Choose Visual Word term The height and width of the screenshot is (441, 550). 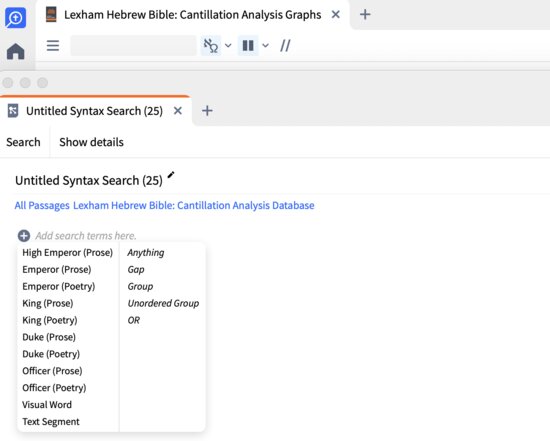[x=47, y=405]
